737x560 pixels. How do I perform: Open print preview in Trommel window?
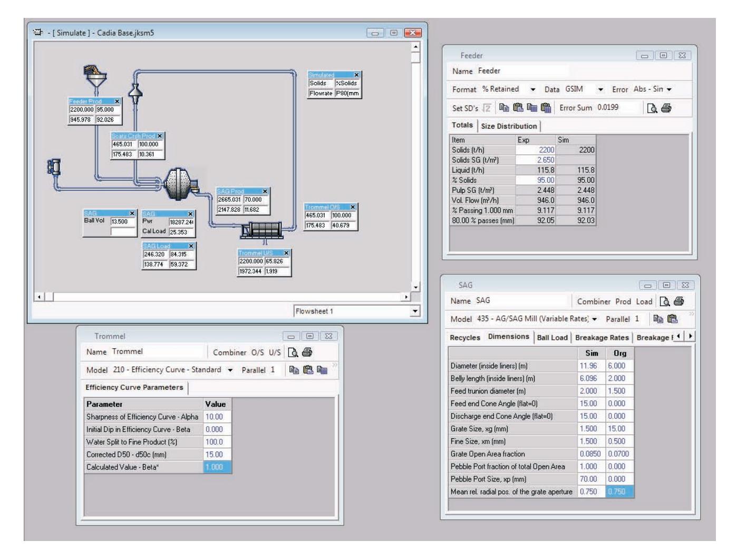(294, 352)
